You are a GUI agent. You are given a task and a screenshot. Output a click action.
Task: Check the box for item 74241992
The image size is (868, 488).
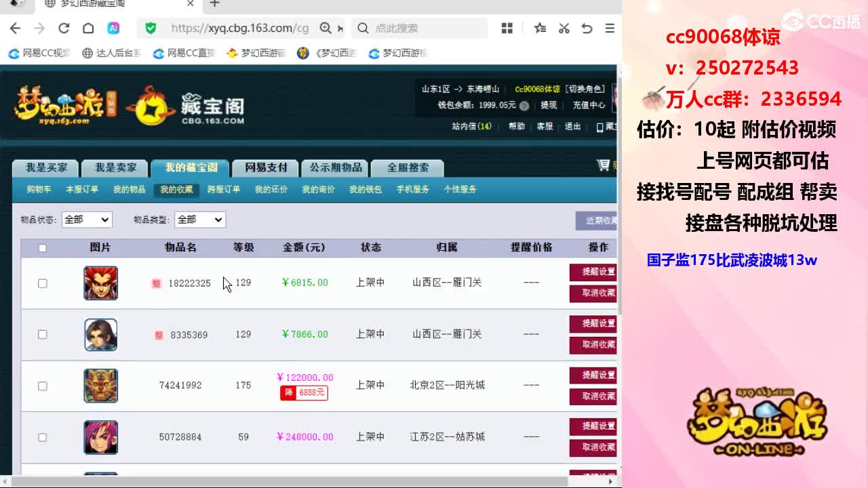click(x=42, y=386)
